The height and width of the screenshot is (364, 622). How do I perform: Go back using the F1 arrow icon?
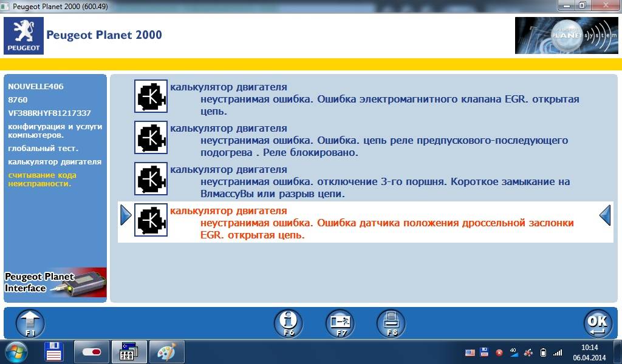coord(30,323)
